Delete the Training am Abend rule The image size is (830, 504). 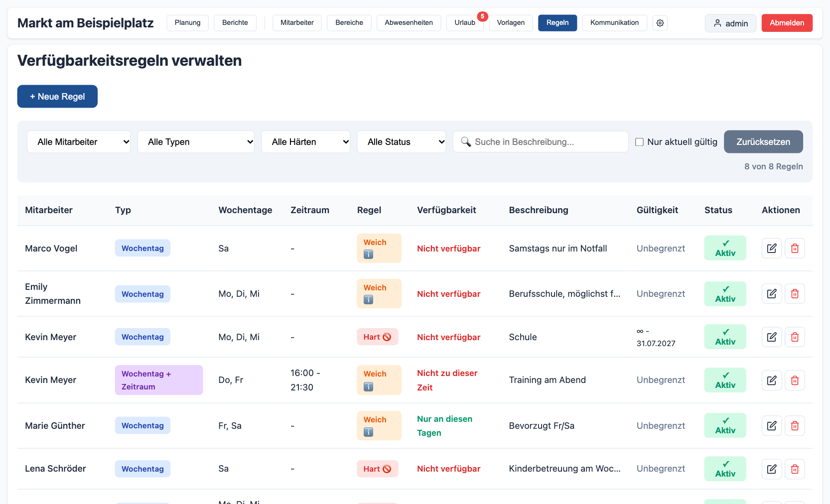(795, 380)
